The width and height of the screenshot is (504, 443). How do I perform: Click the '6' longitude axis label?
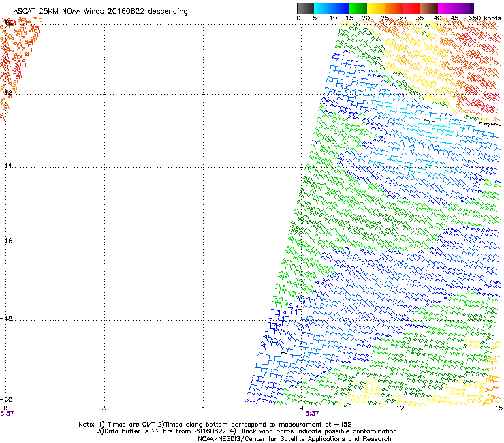coord(203,408)
